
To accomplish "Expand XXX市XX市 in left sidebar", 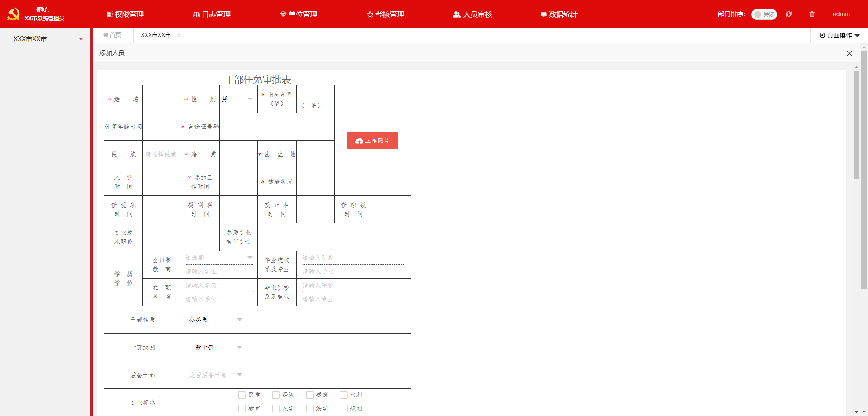I will [81, 39].
